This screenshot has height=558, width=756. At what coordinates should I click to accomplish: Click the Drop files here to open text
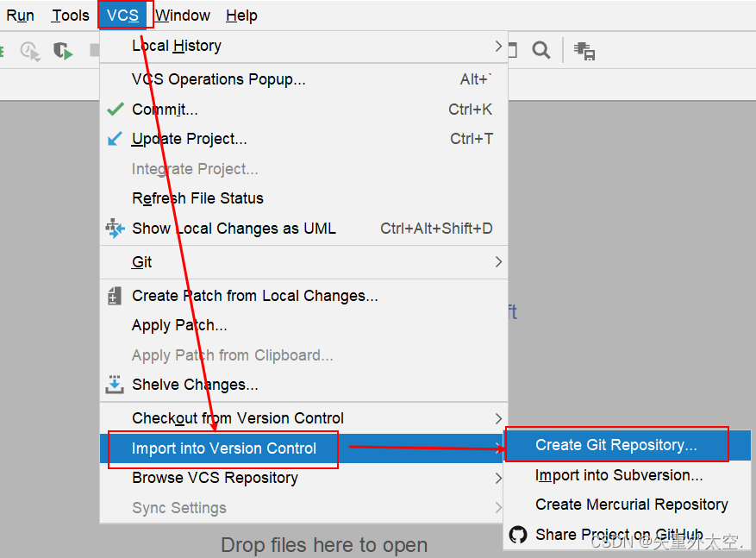coord(324,545)
